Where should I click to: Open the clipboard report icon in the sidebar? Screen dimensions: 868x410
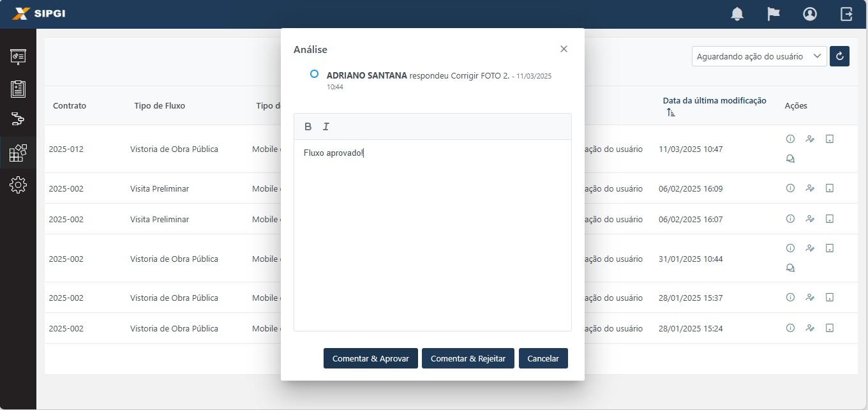click(18, 89)
